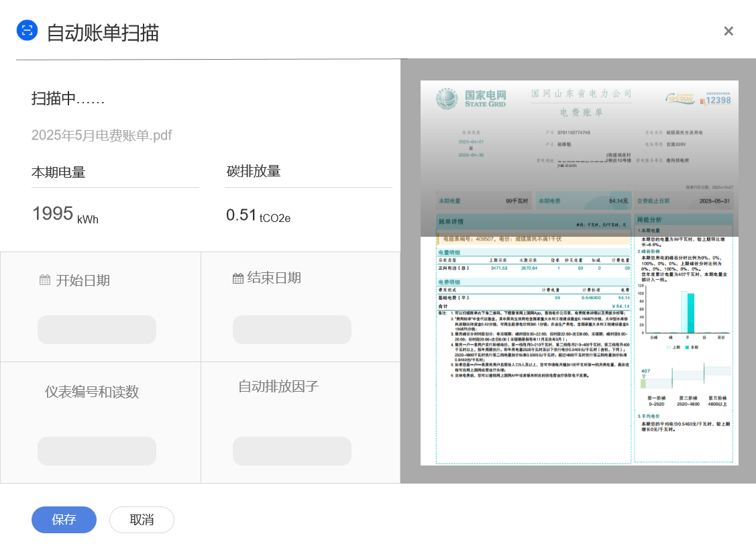
Task: Select the 开始日期 input placeholder
Action: click(97, 330)
